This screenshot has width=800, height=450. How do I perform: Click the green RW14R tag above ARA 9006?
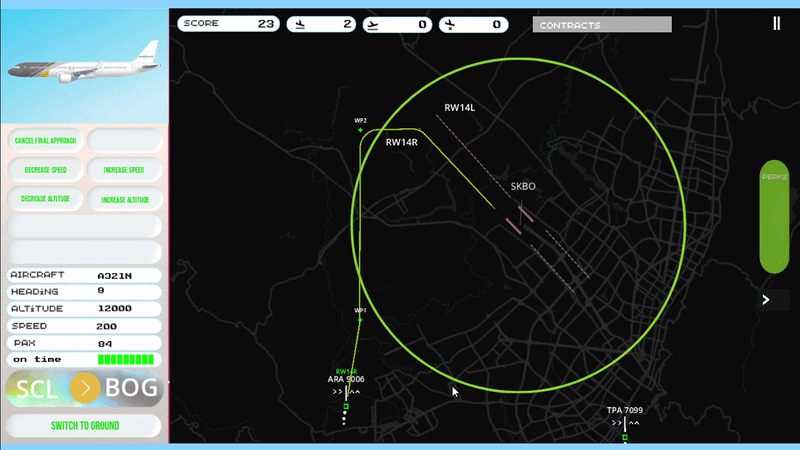click(x=346, y=371)
